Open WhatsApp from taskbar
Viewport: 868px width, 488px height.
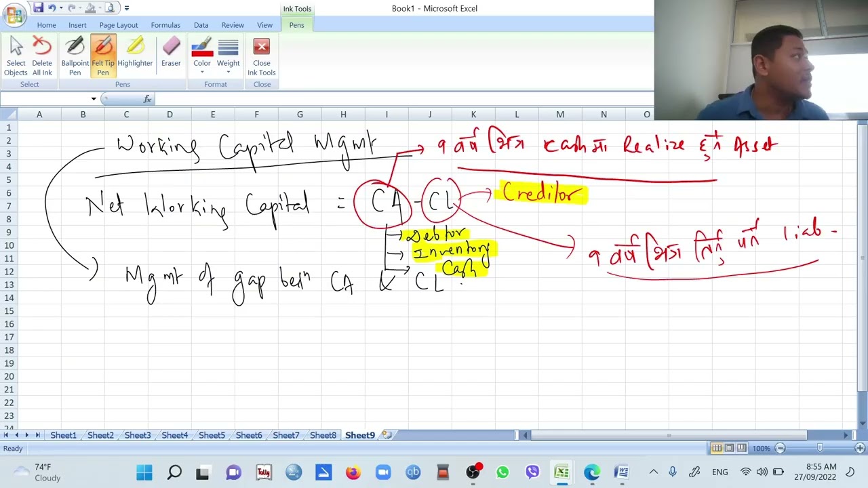pos(502,472)
